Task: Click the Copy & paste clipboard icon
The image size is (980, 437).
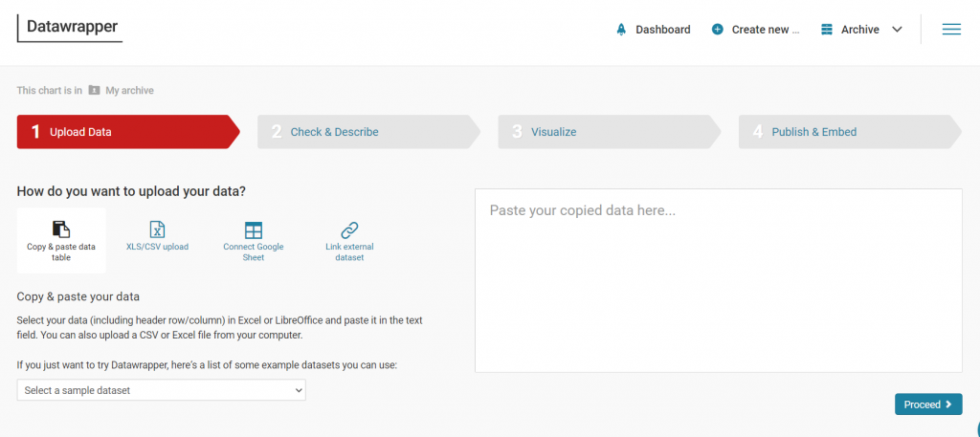Action: (61, 229)
